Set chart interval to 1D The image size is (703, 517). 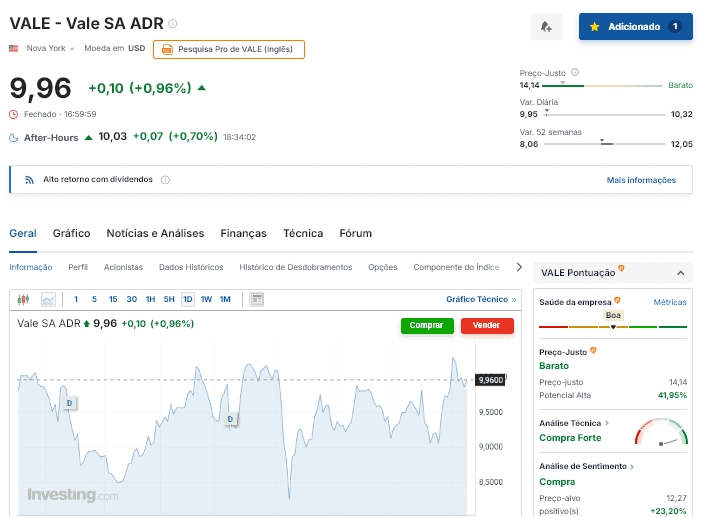point(188,299)
